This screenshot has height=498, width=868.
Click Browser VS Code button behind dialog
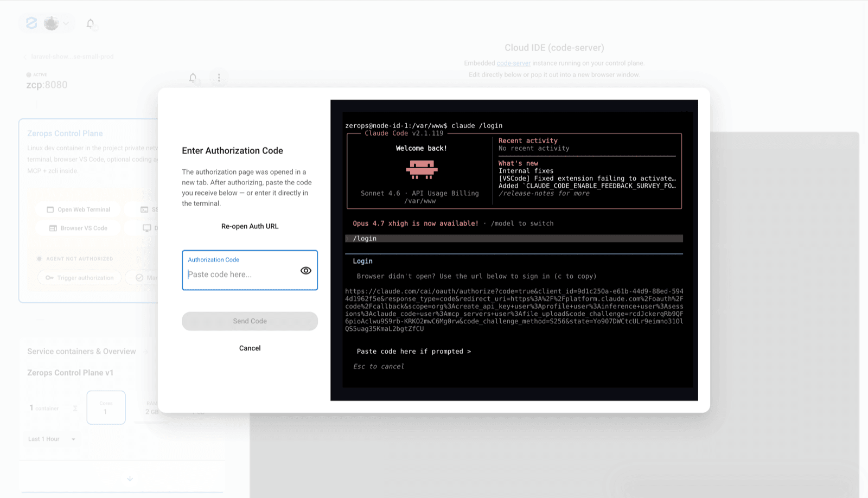[x=79, y=228]
